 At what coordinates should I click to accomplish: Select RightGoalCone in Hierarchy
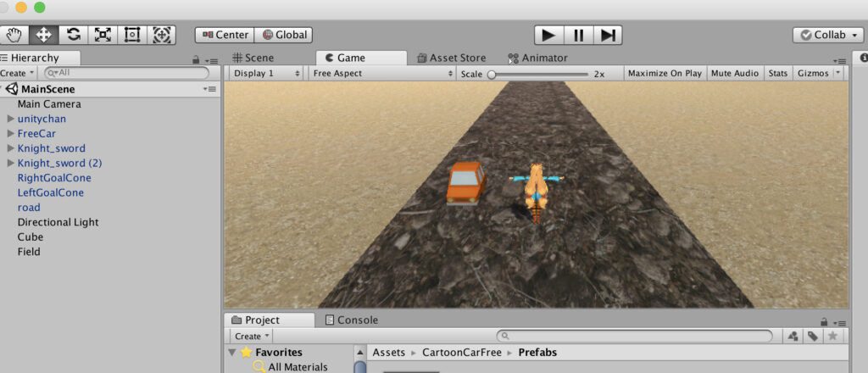pos(54,178)
